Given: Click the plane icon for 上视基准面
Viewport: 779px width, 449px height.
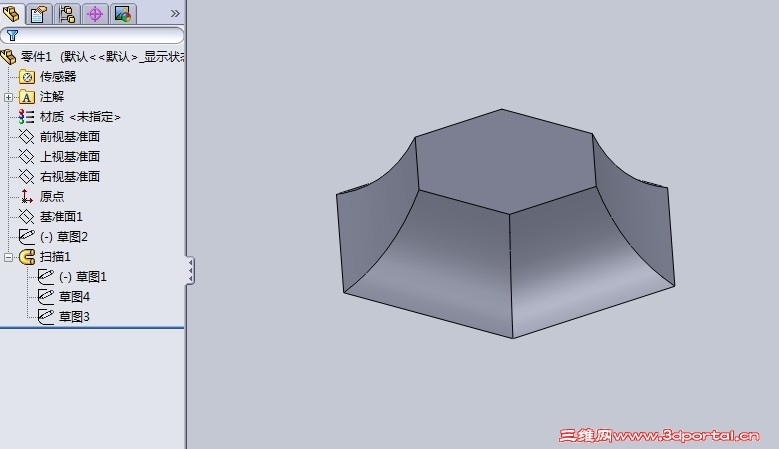Looking at the screenshot, I should pyautogui.click(x=26, y=156).
